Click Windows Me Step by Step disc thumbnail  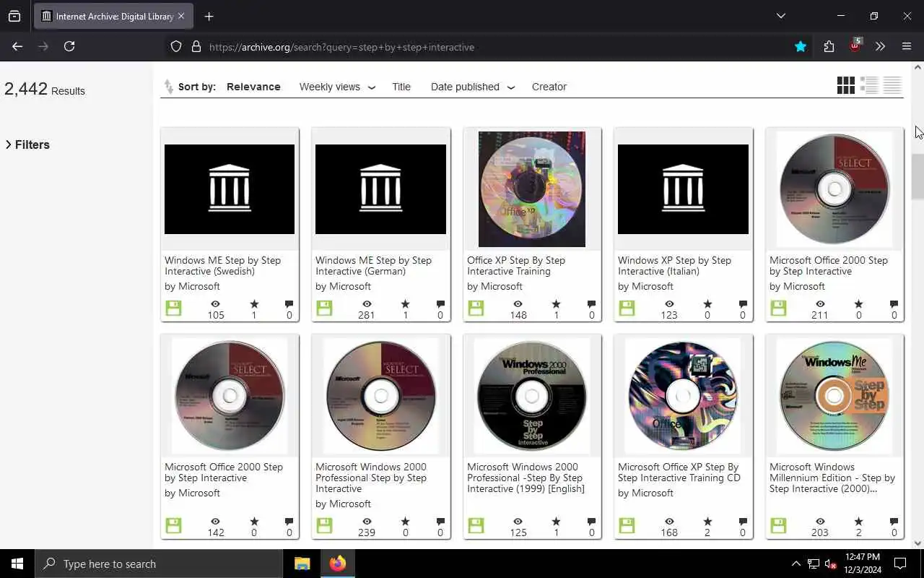click(x=834, y=396)
